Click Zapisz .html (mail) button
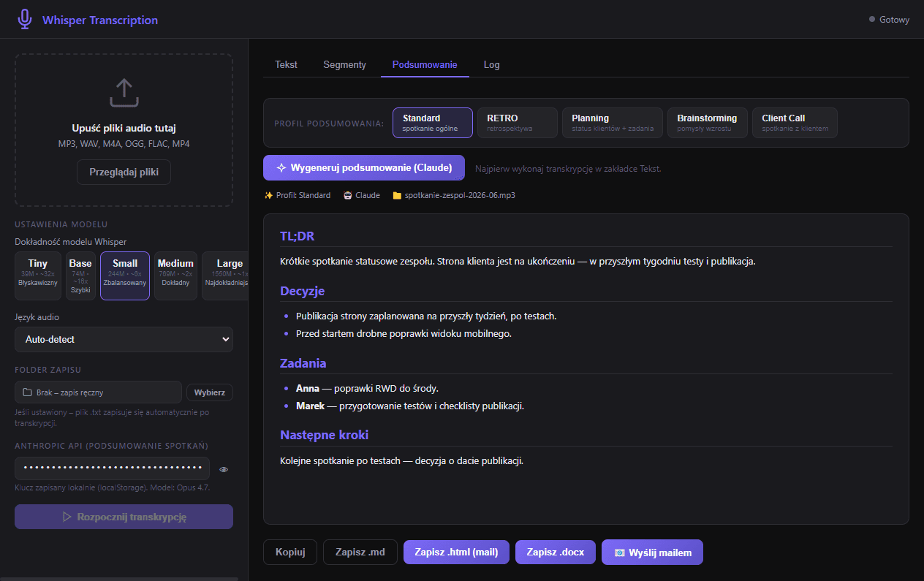The width and height of the screenshot is (924, 581). coord(456,552)
